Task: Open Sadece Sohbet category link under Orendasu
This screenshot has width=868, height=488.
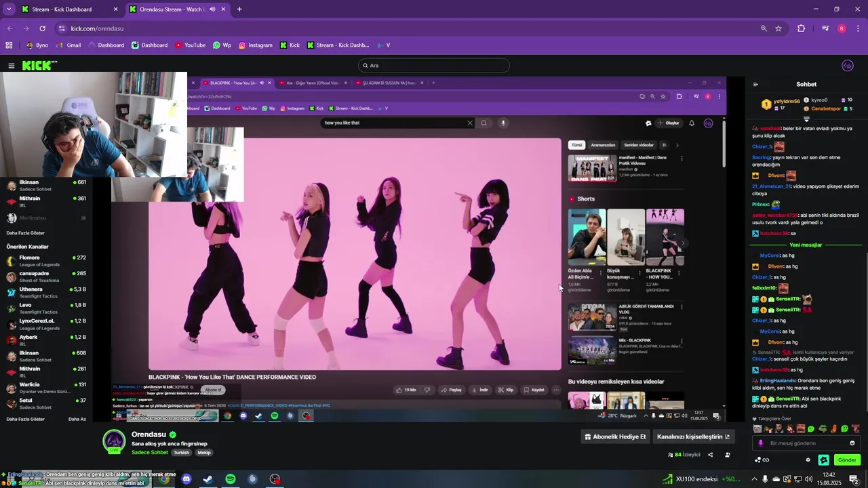Action: point(150,452)
